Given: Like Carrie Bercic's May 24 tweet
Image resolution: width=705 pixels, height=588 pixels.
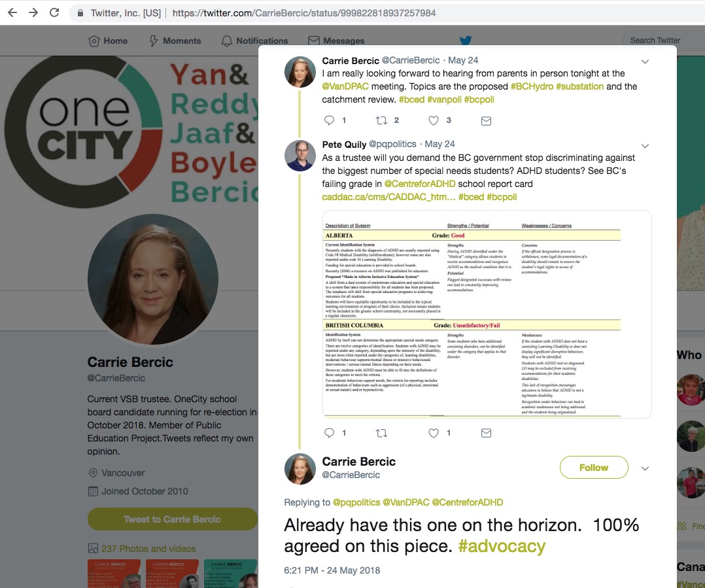Looking at the screenshot, I should pyautogui.click(x=434, y=120).
